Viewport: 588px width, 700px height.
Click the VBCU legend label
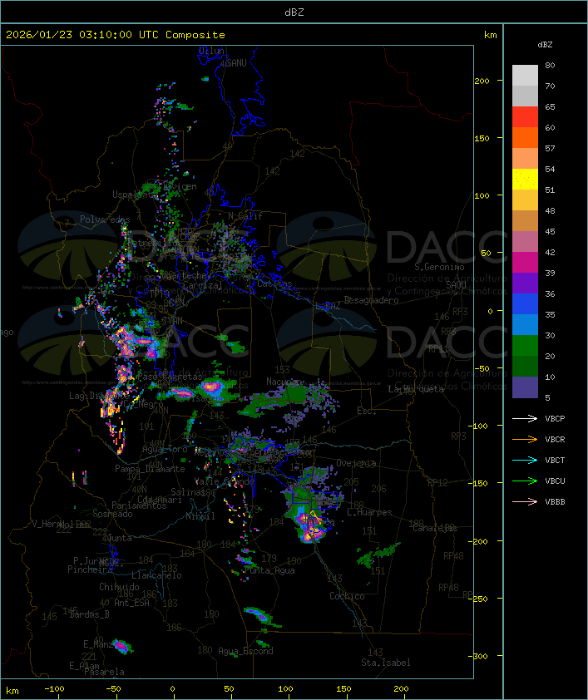pyautogui.click(x=555, y=481)
